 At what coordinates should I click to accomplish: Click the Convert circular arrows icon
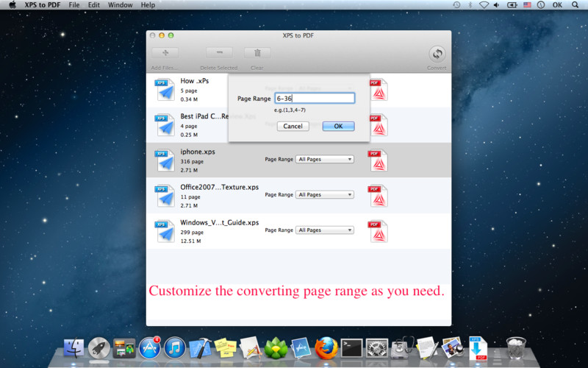pyautogui.click(x=437, y=54)
